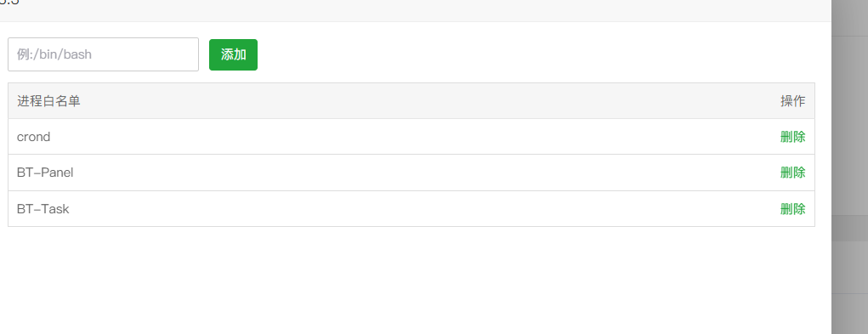The height and width of the screenshot is (334, 868).
Task: Click the dialog's gray title bar
Action: [416, 10]
